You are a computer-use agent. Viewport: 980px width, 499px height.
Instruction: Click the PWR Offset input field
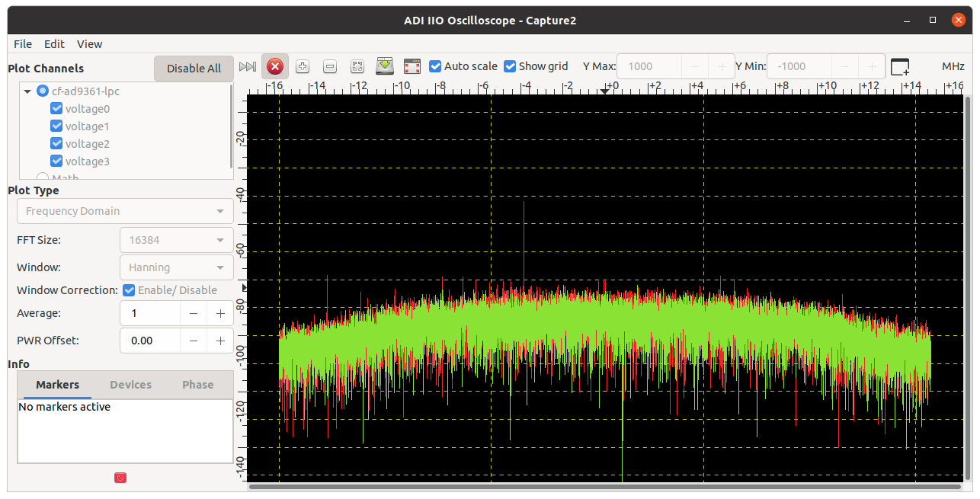pos(150,341)
